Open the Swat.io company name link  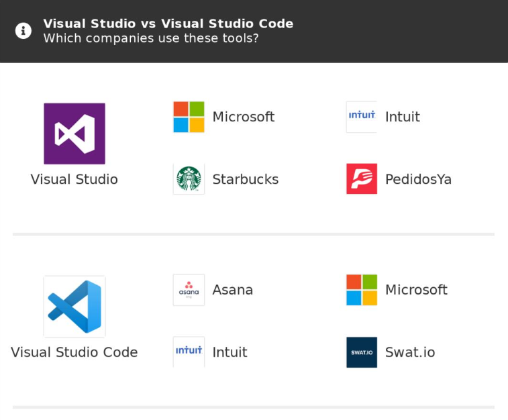[410, 352]
